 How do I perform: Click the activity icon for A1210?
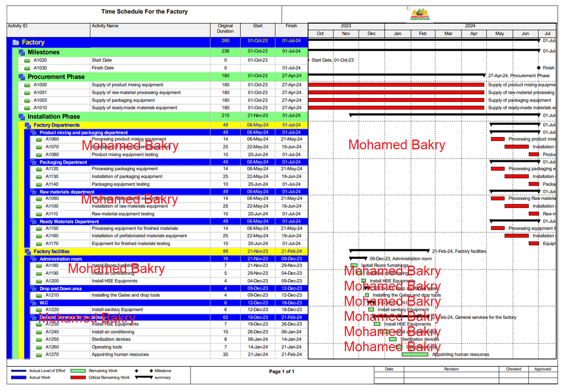[x=39, y=296]
